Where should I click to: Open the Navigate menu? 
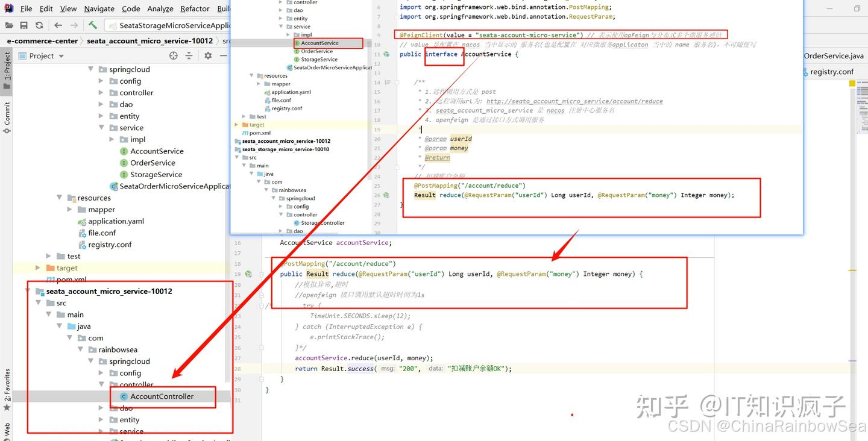99,8
